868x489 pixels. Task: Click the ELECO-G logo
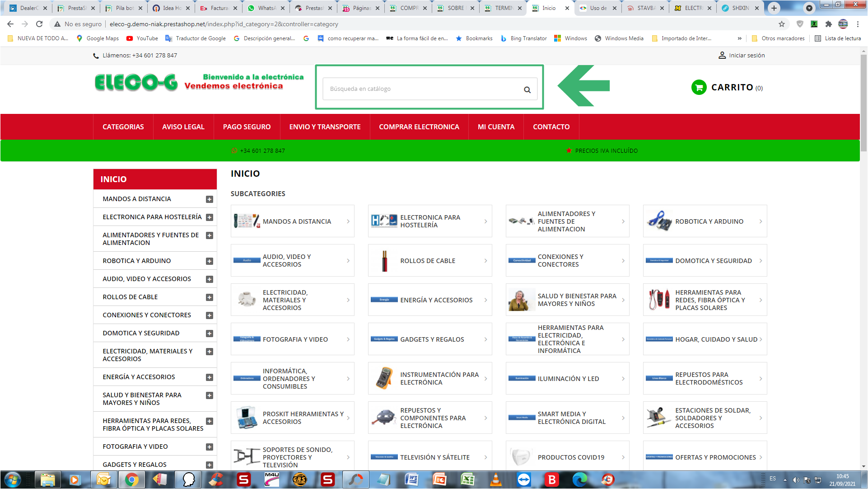point(136,83)
